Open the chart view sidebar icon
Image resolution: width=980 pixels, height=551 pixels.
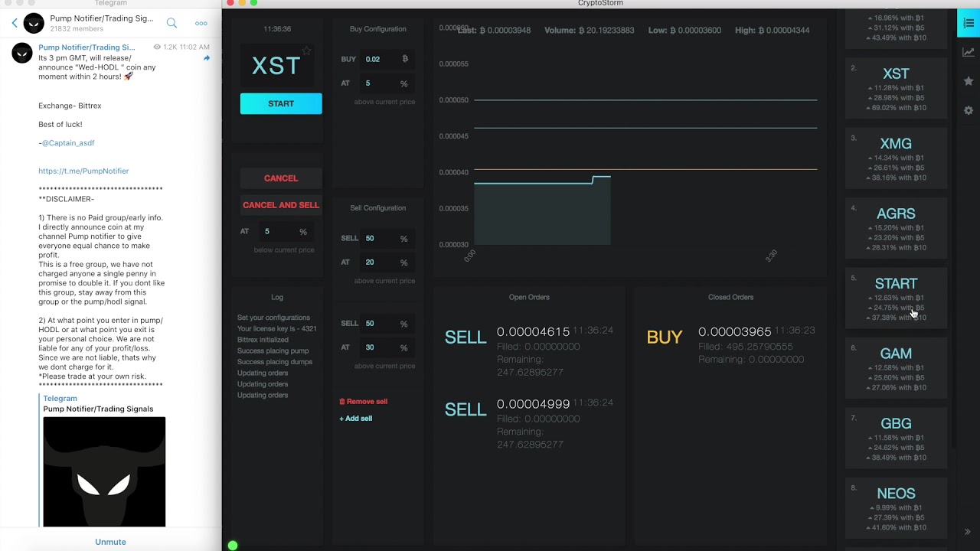(x=969, y=52)
